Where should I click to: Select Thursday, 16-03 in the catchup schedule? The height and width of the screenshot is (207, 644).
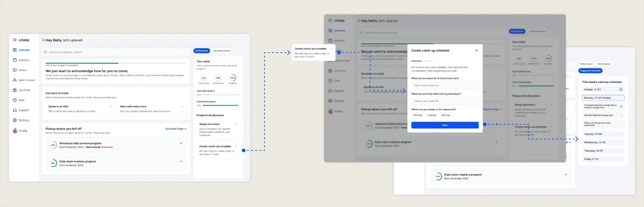603,151
